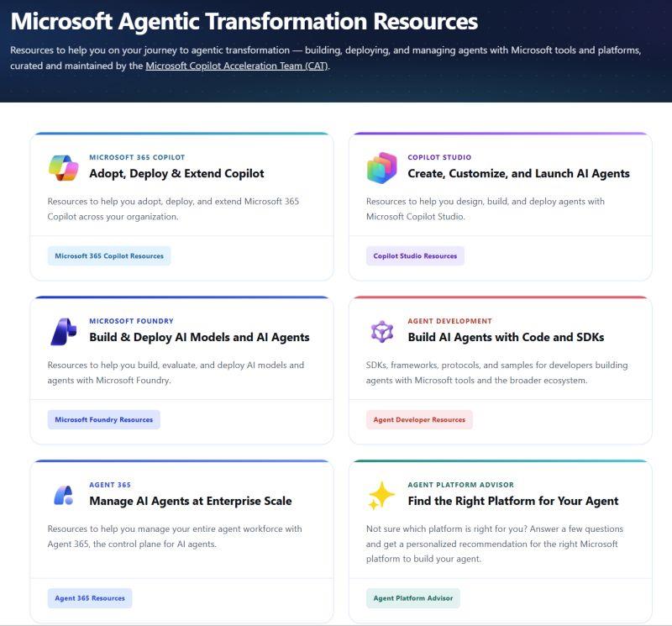Click heading Adopt, Deploy & Extend Copilot

tap(176, 174)
